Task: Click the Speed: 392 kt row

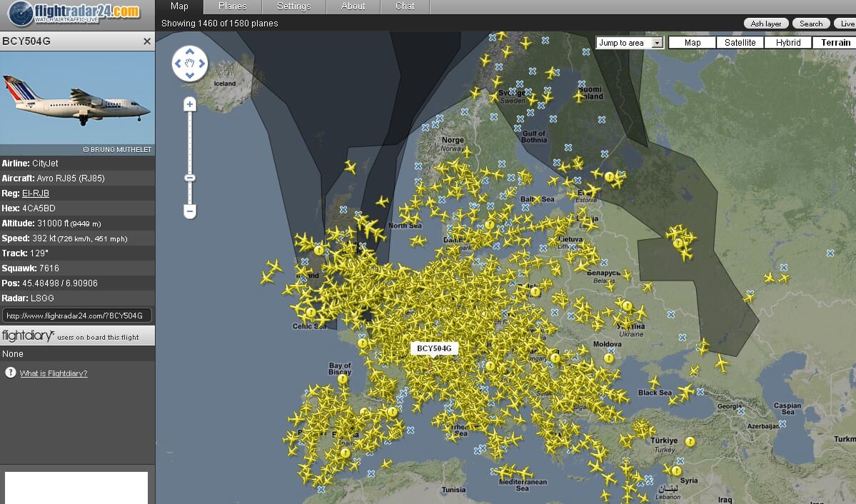Action: [78, 238]
